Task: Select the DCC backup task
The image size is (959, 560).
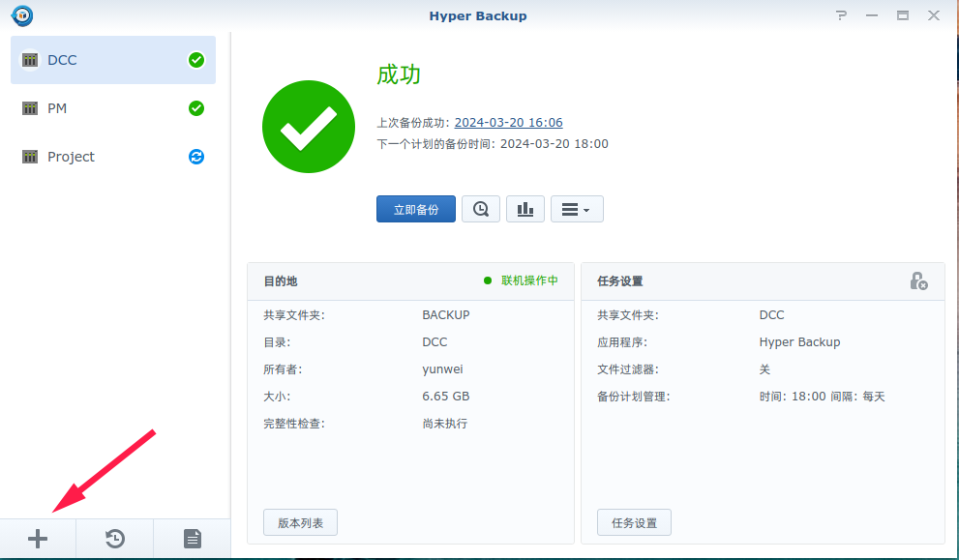Action: (106, 60)
